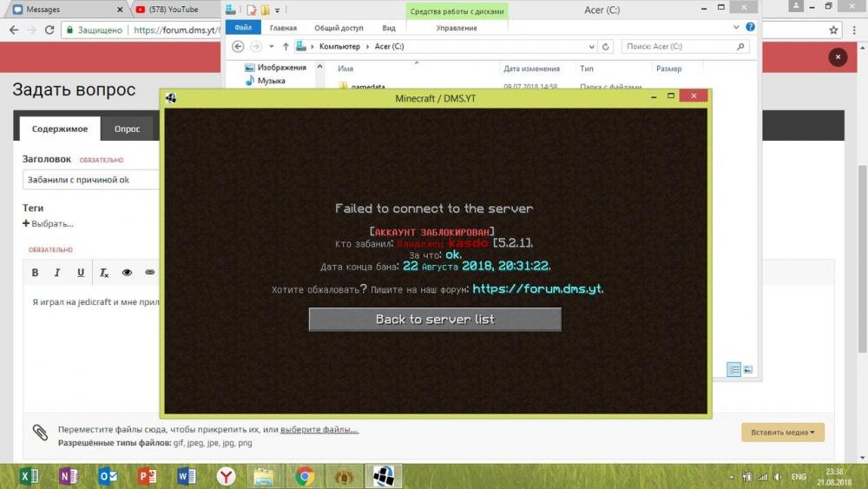Click the выберите файлы link
Viewport: 868px width, 489px height.
319,429
